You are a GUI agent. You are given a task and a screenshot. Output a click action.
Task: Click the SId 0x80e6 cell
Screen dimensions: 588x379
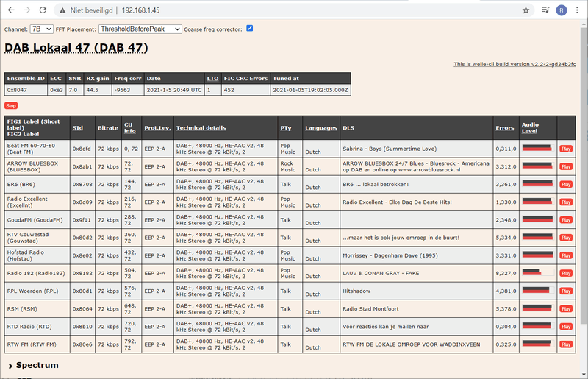(x=82, y=344)
